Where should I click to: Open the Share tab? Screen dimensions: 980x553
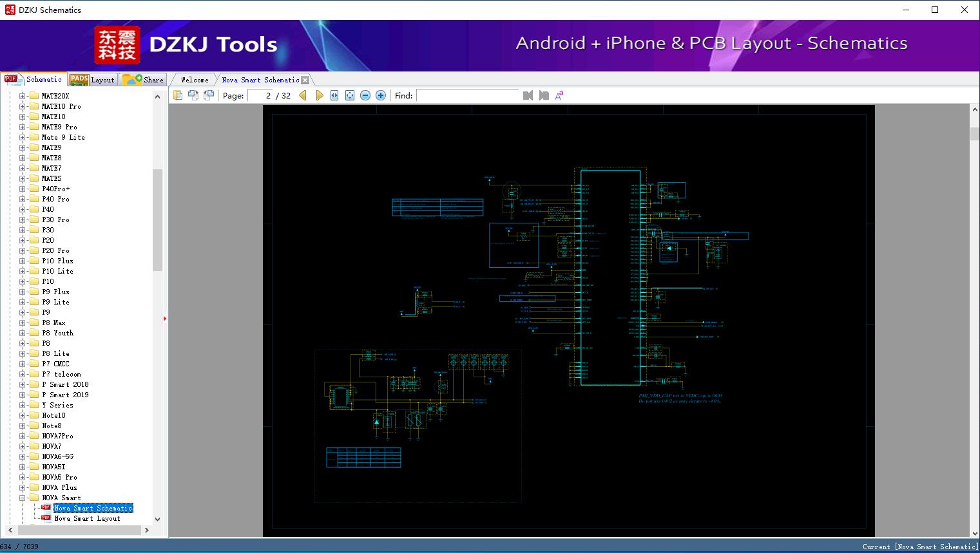(144, 80)
